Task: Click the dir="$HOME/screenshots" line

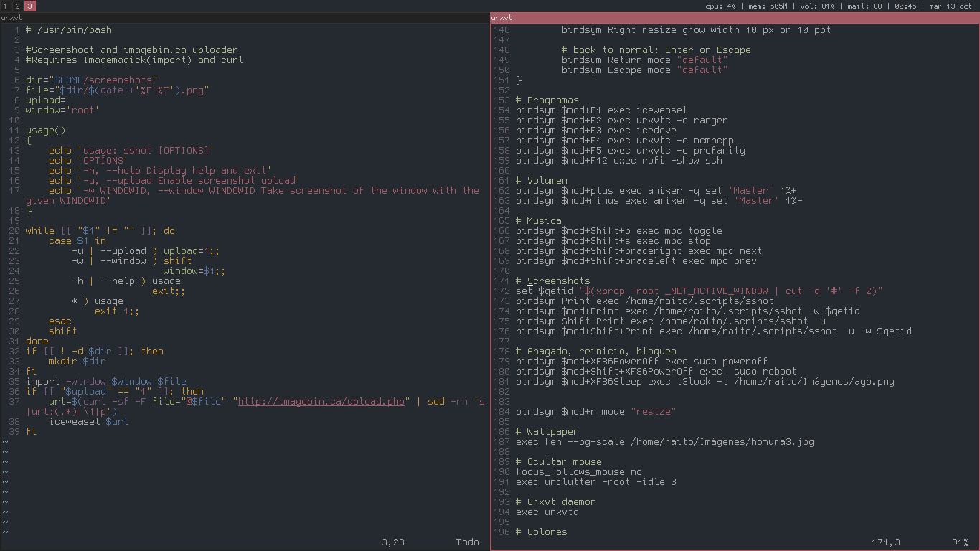Action: (x=91, y=80)
